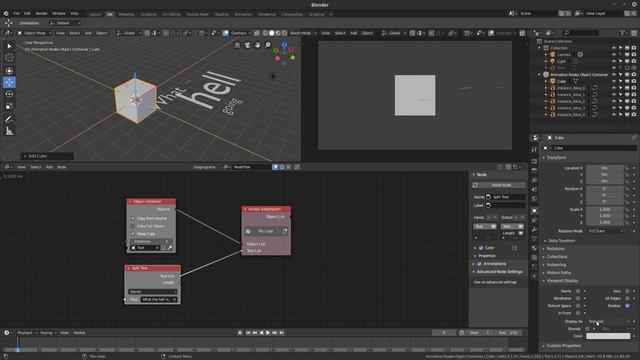640x360 pixels.
Task: Pick the Measure ruler tool
Action: point(9,131)
